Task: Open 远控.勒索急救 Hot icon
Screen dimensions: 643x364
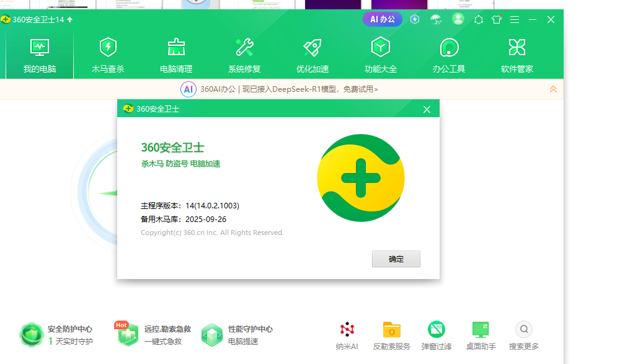Action: point(127,334)
